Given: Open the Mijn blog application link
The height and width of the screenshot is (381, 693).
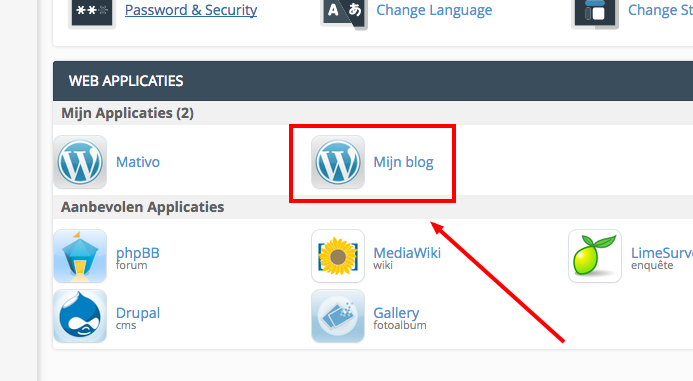Looking at the screenshot, I should [x=404, y=162].
